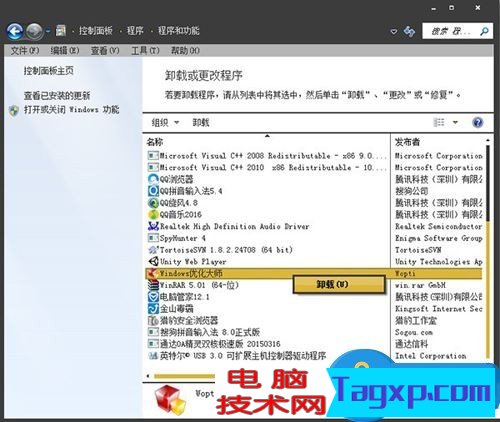500x422 pixels.
Task: Click publisher Kingsoft Internet Security
Action: [439, 309]
